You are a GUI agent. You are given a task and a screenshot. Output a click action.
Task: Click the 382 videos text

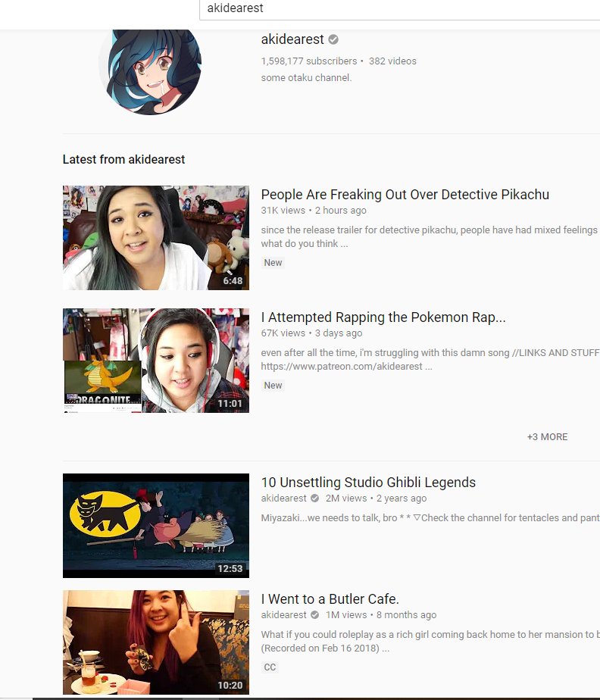point(392,61)
